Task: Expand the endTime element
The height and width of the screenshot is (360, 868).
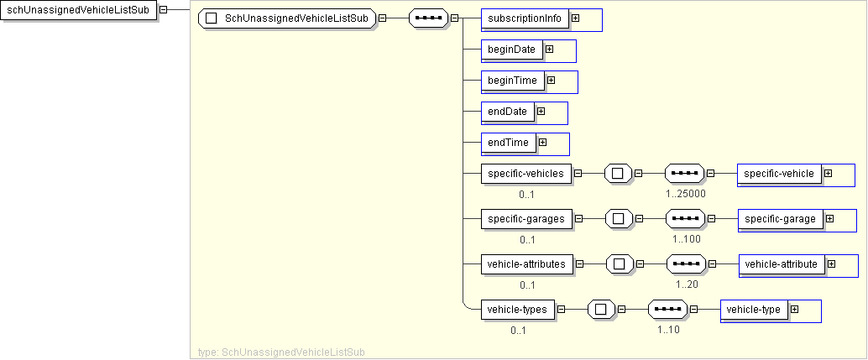Action: [543, 143]
